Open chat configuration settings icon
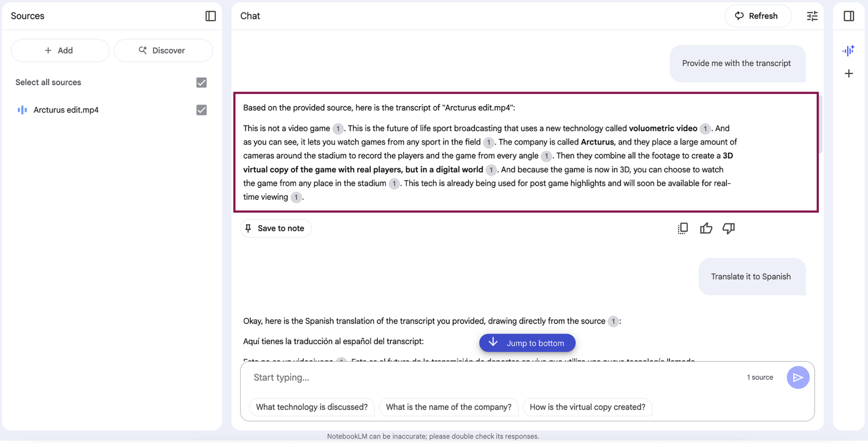Viewport: 868px width, 443px height. click(x=812, y=16)
